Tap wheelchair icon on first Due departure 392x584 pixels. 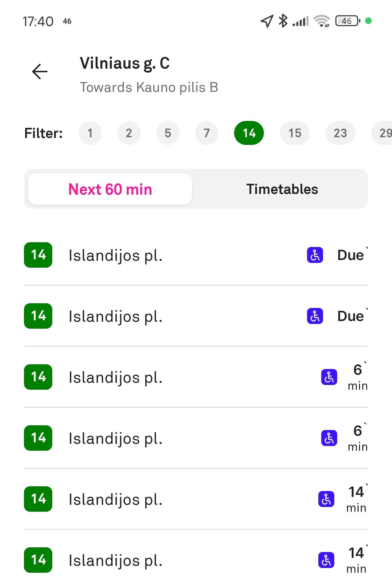[315, 255]
